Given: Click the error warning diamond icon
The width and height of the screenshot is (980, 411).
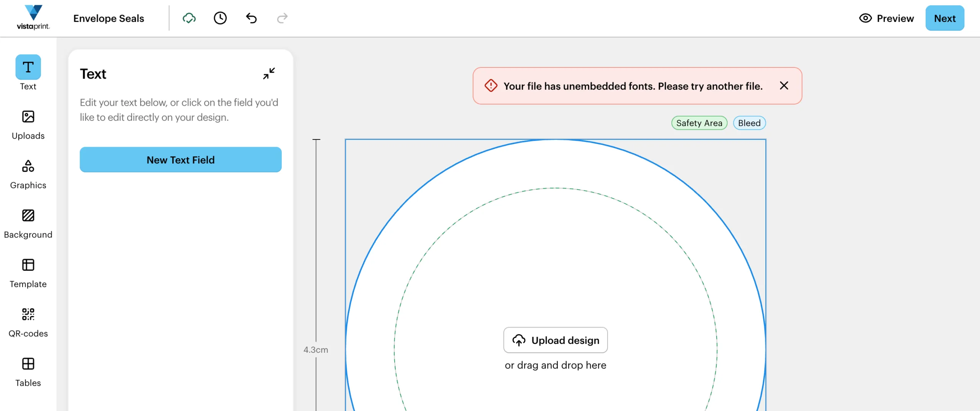Looking at the screenshot, I should click(x=491, y=86).
